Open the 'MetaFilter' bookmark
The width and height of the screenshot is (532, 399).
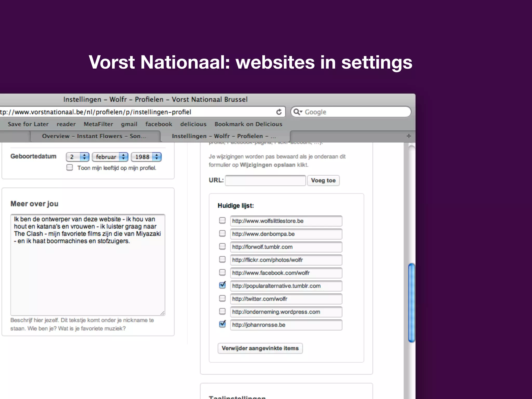(98, 124)
